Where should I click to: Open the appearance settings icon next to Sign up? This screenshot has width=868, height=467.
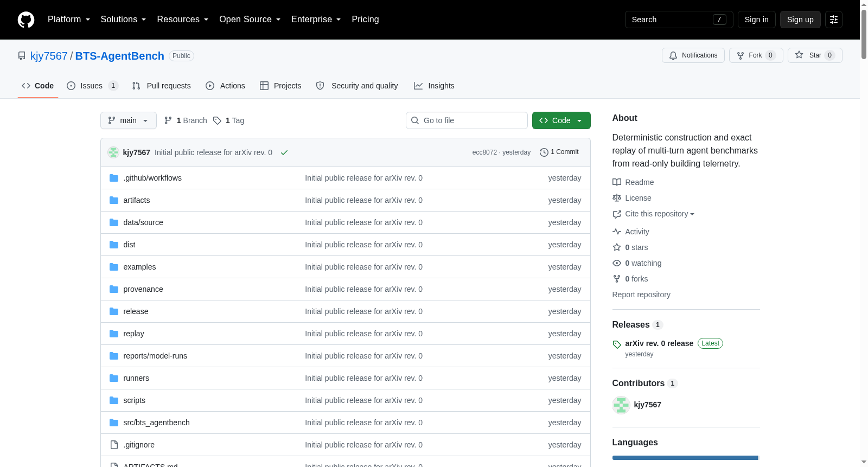pyautogui.click(x=834, y=20)
